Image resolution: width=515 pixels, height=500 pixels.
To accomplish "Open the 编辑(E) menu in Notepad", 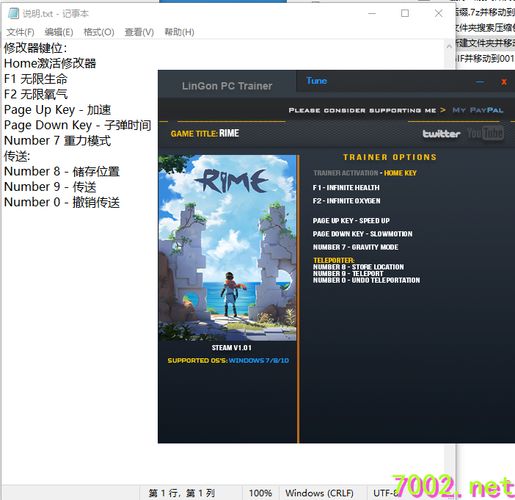I will (x=59, y=32).
